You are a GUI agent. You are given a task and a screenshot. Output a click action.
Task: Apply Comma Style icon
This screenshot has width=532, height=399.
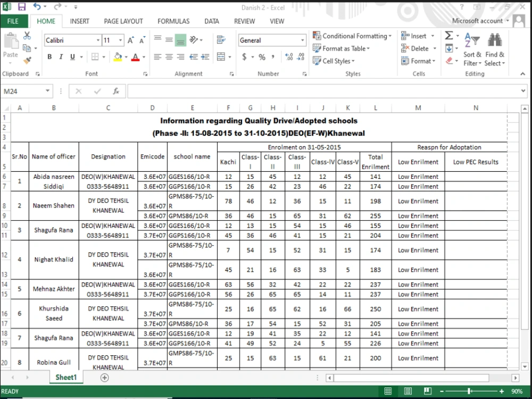click(x=273, y=57)
